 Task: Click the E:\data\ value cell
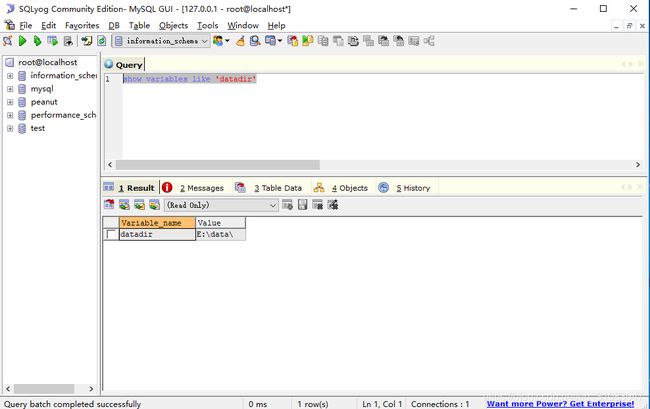[221, 235]
